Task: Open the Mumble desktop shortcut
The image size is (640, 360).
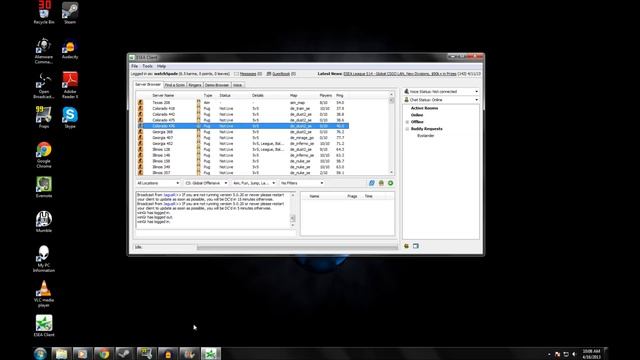Action: pos(44,222)
